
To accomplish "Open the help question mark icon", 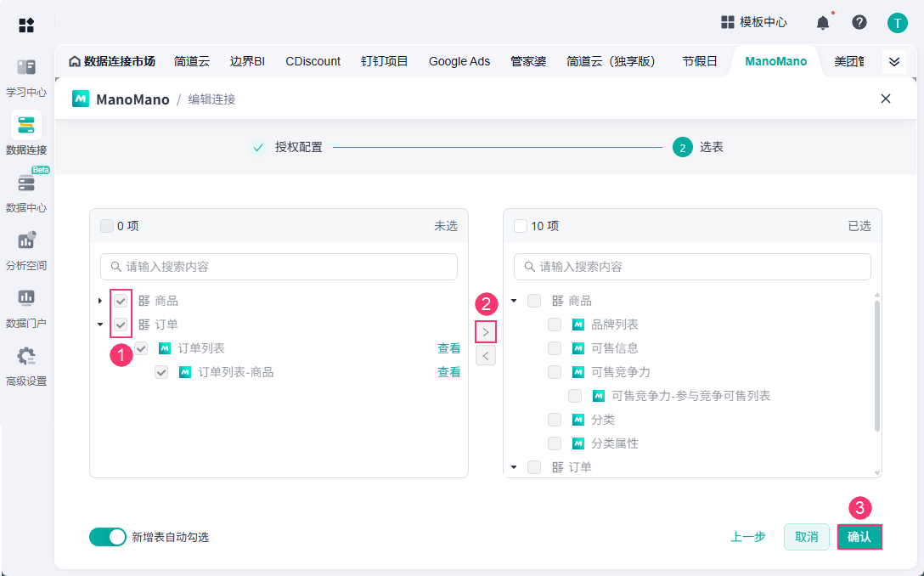I will click(859, 22).
